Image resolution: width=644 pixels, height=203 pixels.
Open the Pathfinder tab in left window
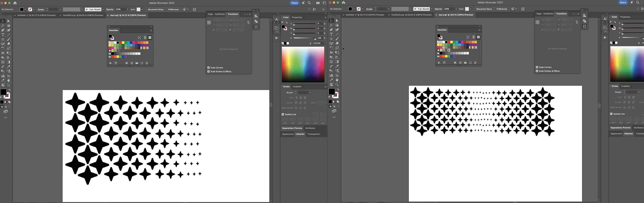[x=220, y=14]
